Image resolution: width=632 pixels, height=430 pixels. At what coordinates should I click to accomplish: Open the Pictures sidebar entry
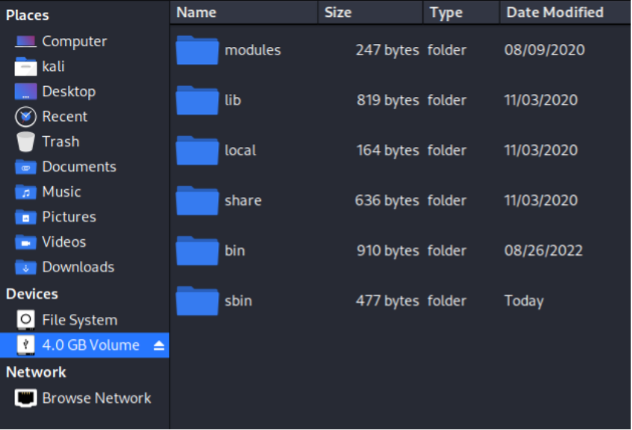[68, 217]
